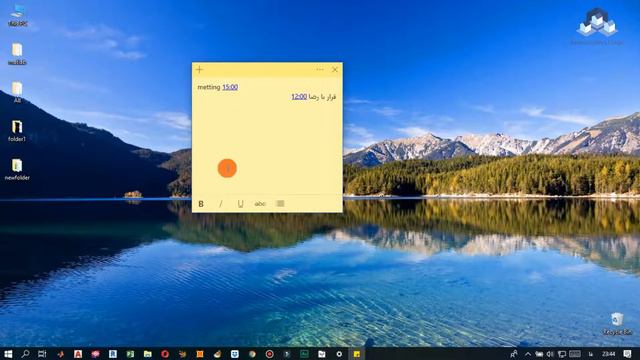640x360 pixels.
Task: Open the Windows Start menu
Action: [8, 354]
